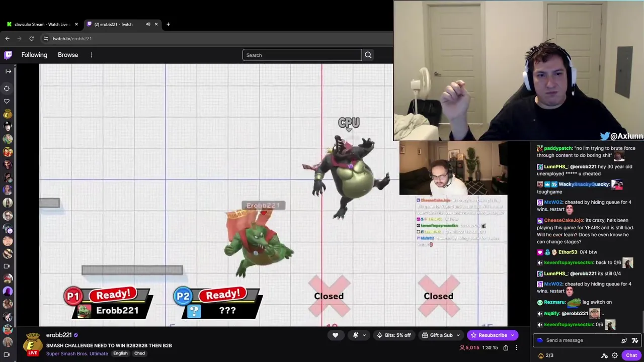644x362 pixels.
Task: Open a new browser tab
Action: pyautogui.click(x=168, y=24)
